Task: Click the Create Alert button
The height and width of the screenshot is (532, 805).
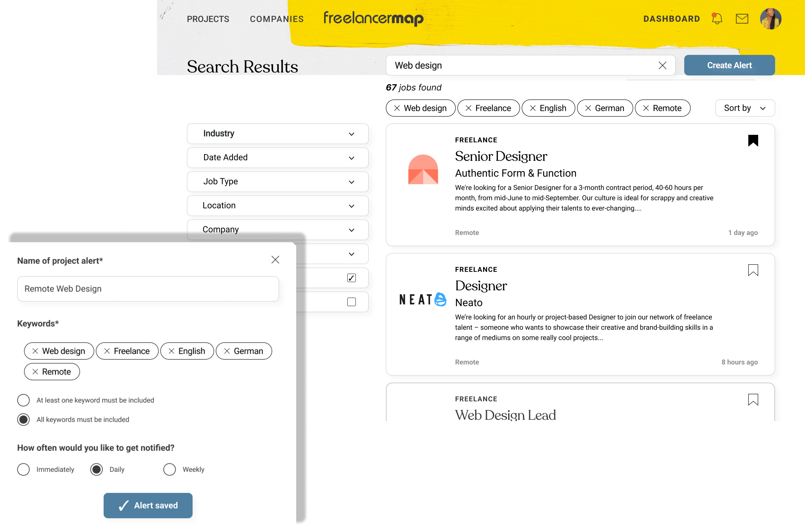Action: click(729, 65)
